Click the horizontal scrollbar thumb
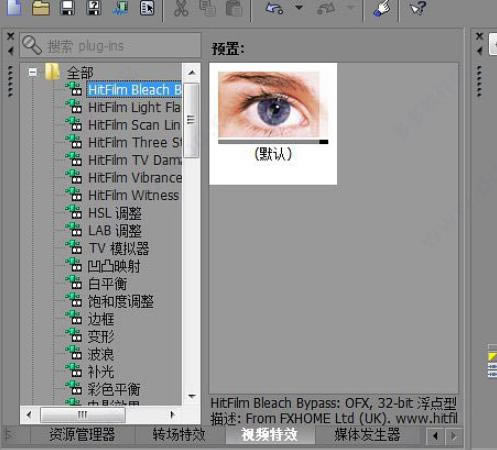The width and height of the screenshot is (497, 450). [x=83, y=415]
